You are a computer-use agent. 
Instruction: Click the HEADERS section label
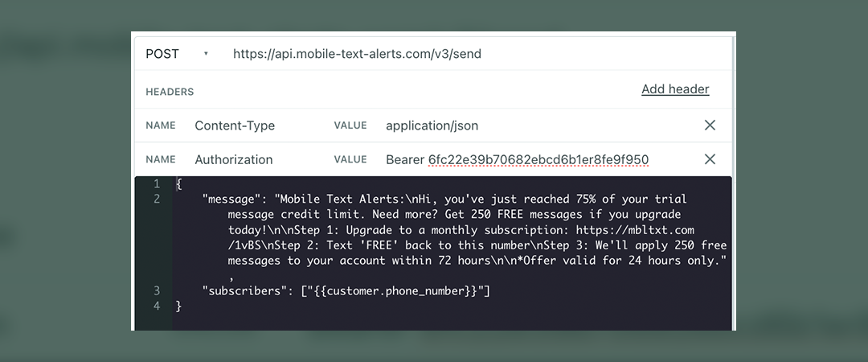click(170, 92)
